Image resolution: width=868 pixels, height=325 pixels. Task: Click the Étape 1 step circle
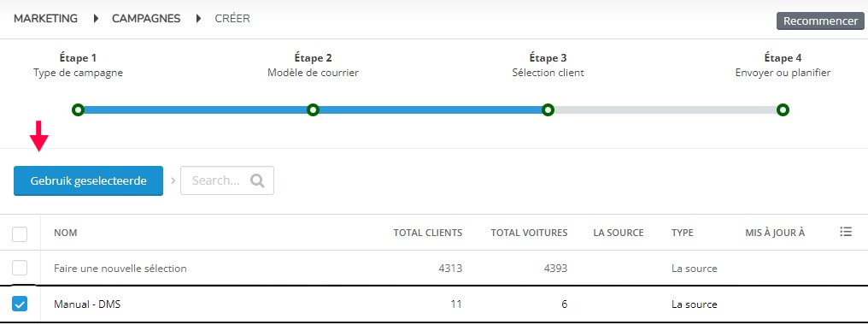(x=78, y=109)
